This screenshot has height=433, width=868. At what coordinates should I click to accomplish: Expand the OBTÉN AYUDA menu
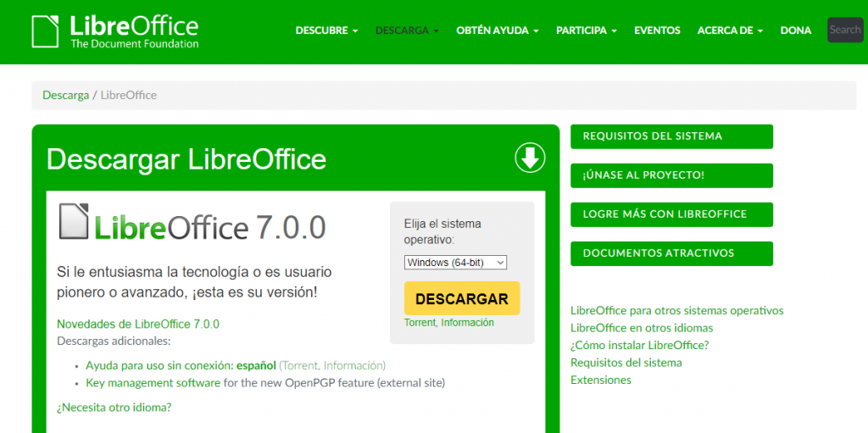pos(498,31)
